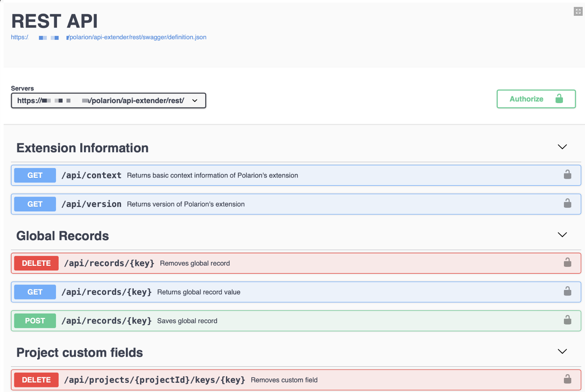Click lock icon on POST /api/records/{key} row
The image size is (585, 392).
tap(567, 320)
